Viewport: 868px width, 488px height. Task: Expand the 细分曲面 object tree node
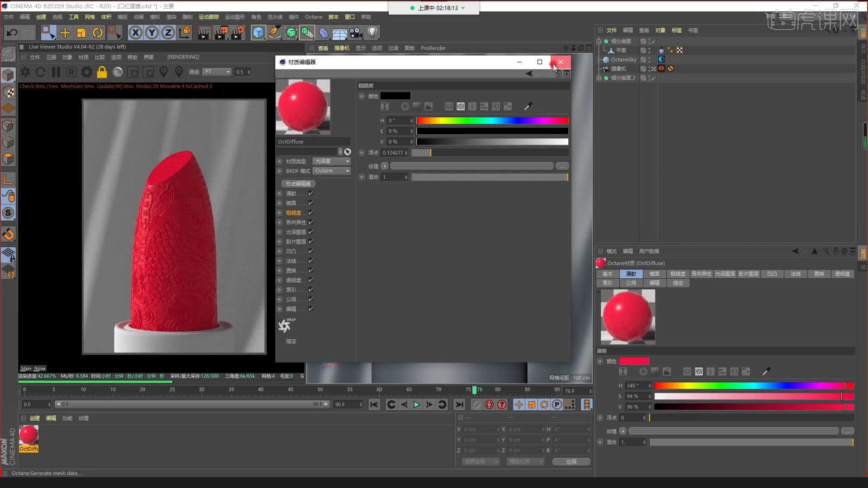(x=599, y=41)
